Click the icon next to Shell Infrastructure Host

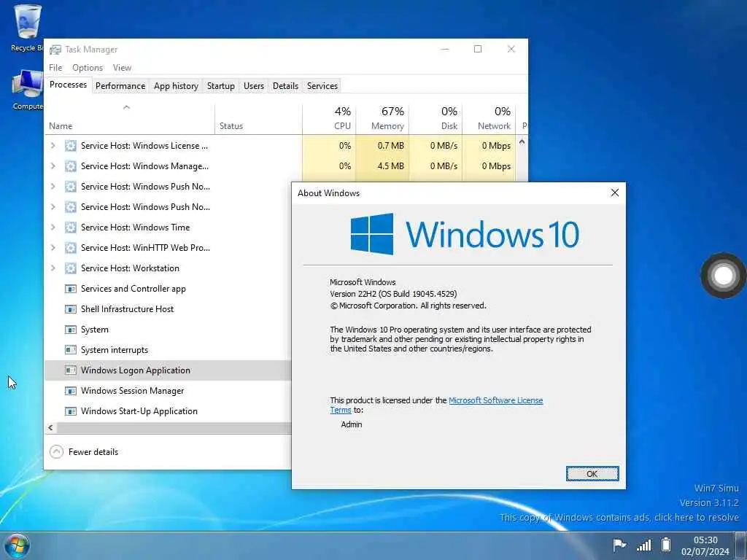(x=71, y=309)
